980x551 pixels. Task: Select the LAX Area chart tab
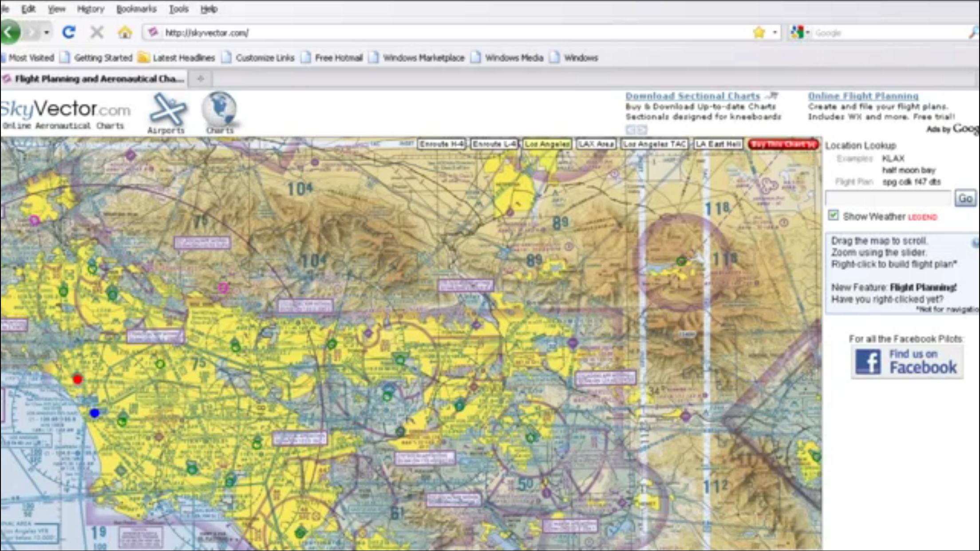(x=596, y=144)
